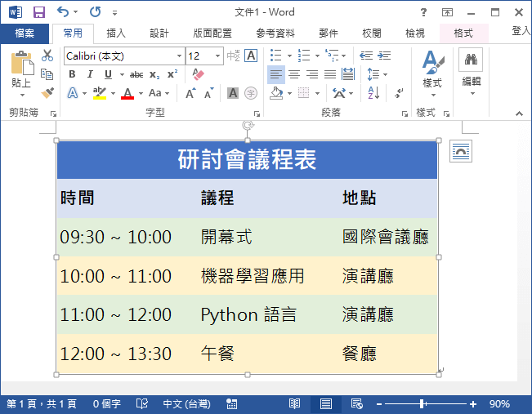This screenshot has height=414, width=532.
Task: Click the phonetic guide icon
Action: 233,56
